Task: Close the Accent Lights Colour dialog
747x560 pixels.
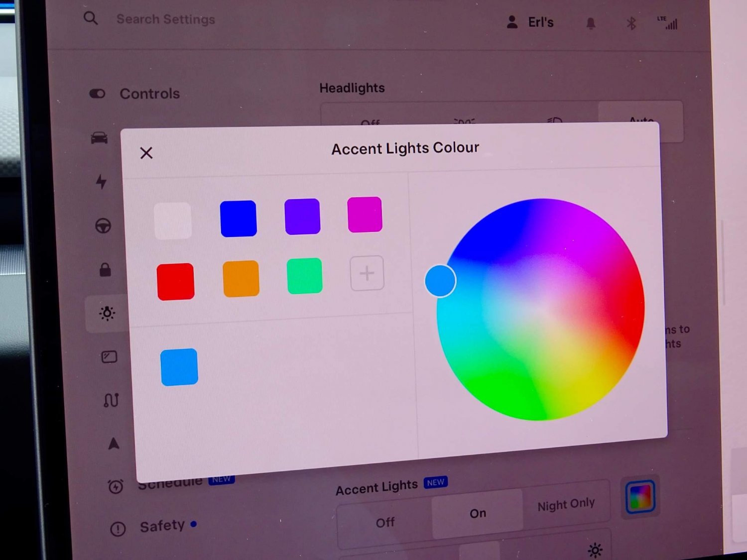Action: (x=146, y=153)
